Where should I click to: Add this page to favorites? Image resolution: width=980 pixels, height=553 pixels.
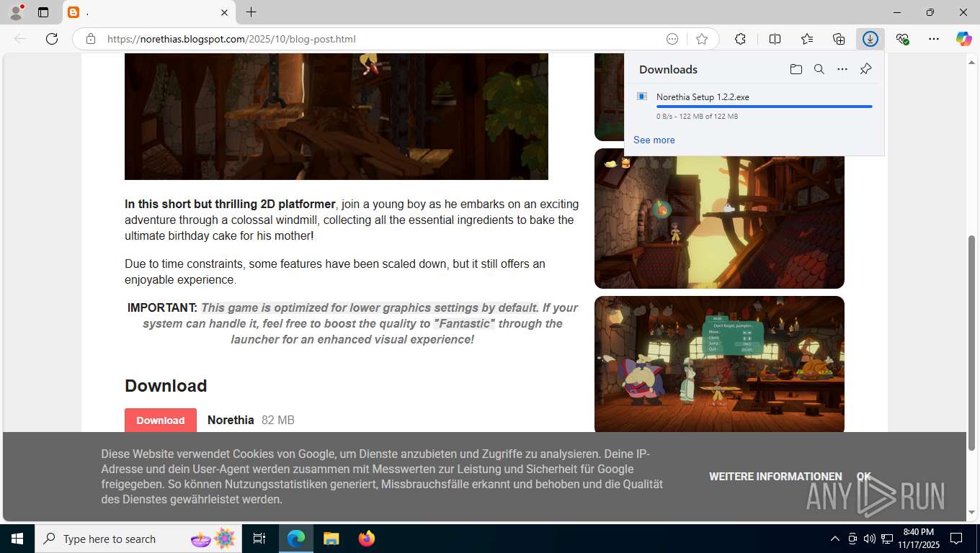pos(702,39)
